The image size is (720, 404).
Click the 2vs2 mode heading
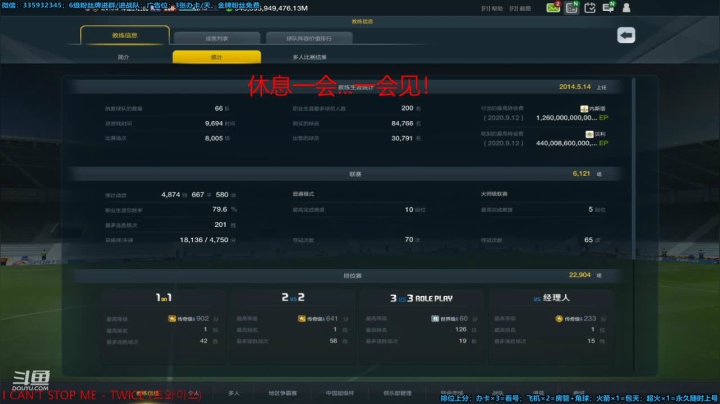pyautogui.click(x=293, y=297)
